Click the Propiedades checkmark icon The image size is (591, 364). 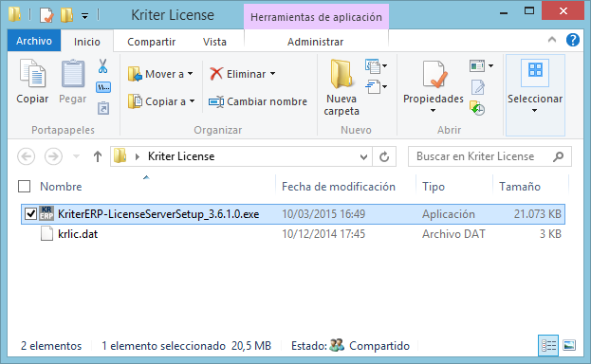(435, 74)
